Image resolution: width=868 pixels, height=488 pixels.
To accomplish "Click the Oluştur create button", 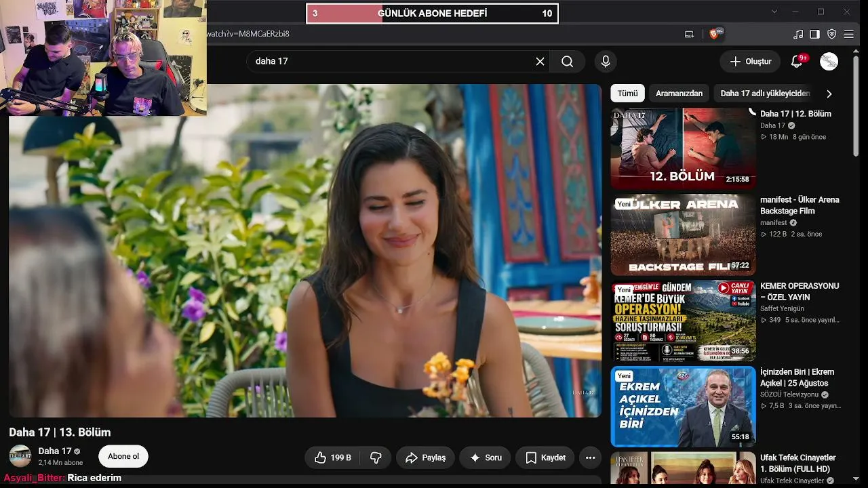I will [751, 62].
